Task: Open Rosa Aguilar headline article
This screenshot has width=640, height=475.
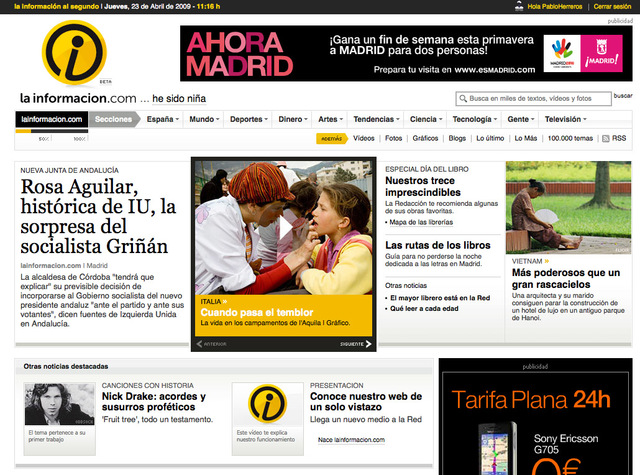Action: [x=98, y=216]
